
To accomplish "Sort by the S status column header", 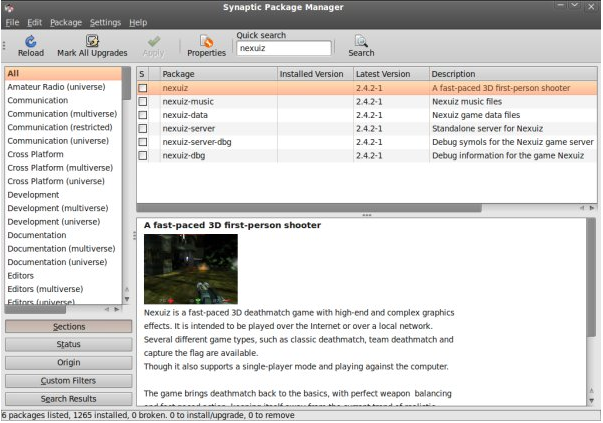I will (142, 74).
